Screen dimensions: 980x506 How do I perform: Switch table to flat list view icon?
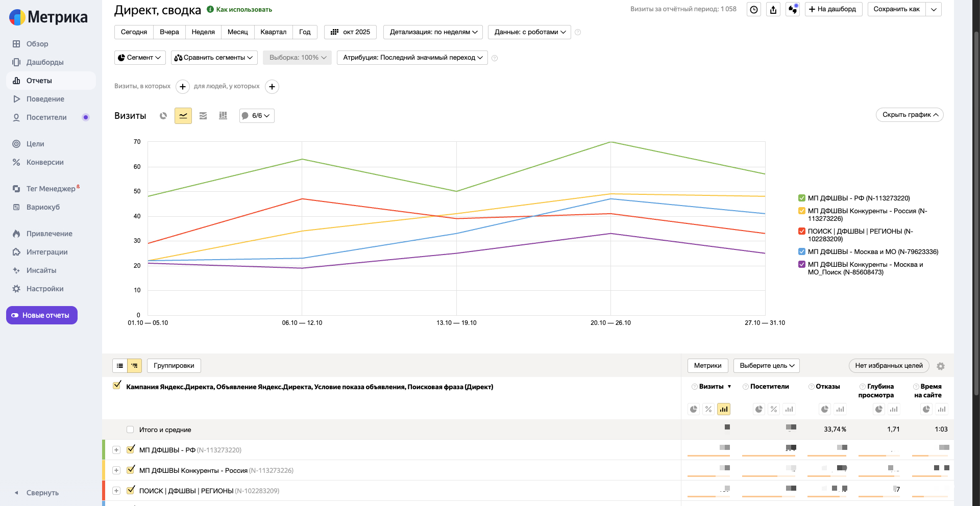[x=120, y=366]
